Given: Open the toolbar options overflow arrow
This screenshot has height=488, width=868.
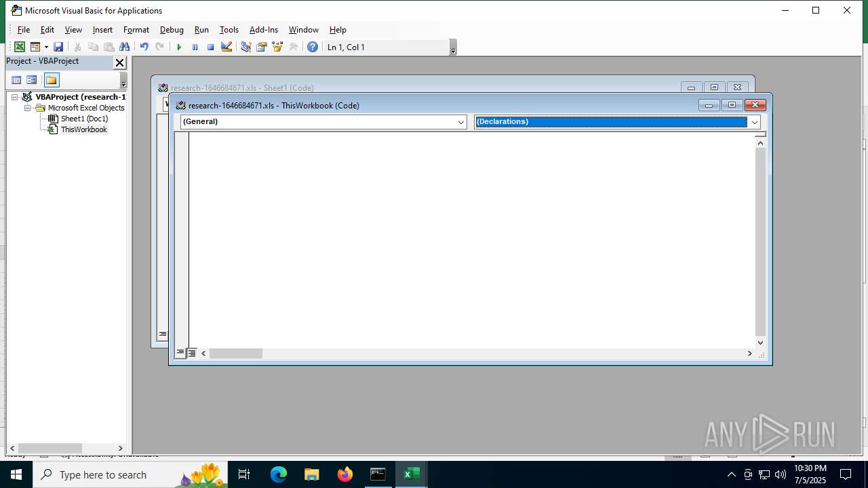Looking at the screenshot, I should tap(453, 47).
